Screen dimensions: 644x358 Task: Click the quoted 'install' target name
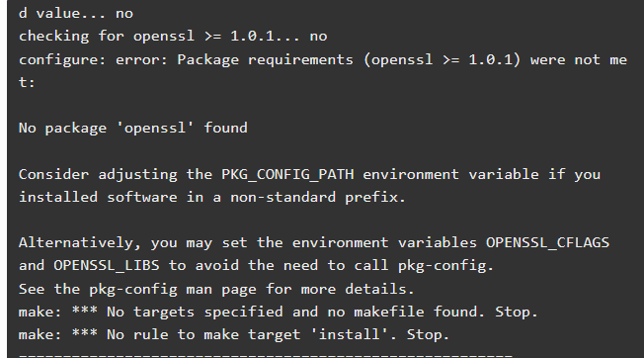coord(349,334)
